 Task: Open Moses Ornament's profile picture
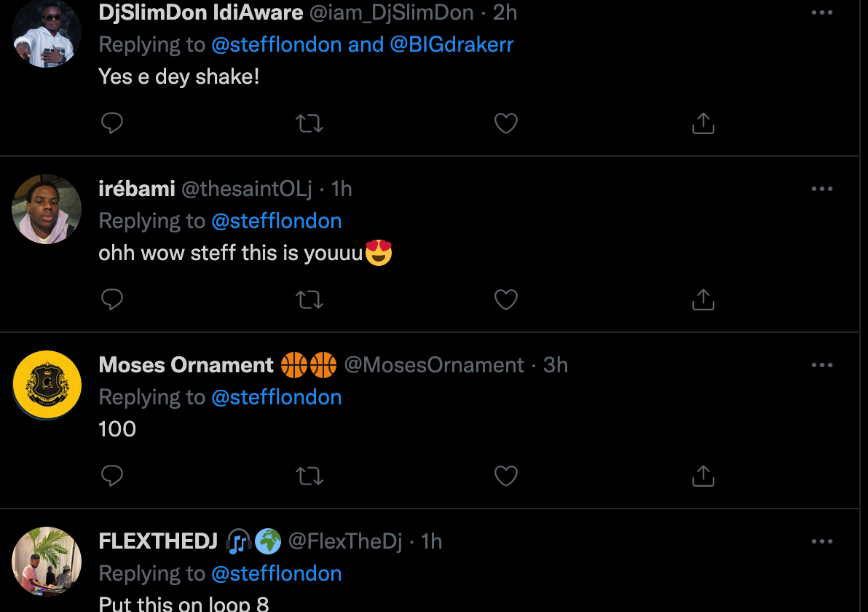[x=47, y=385]
